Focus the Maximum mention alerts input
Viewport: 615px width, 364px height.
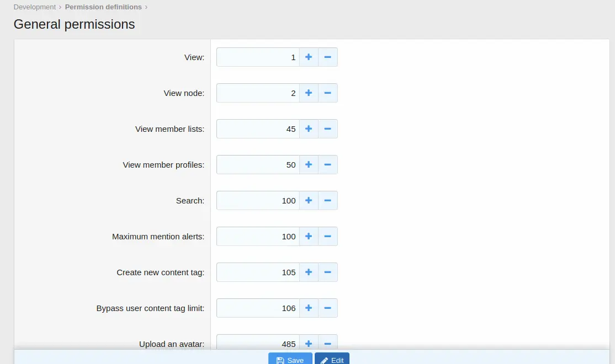[258, 237]
